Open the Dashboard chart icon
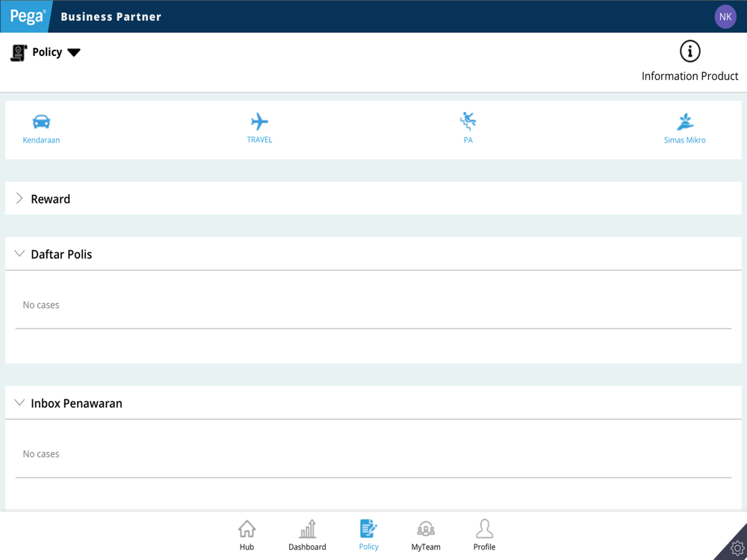747x560 pixels. pos(308,529)
